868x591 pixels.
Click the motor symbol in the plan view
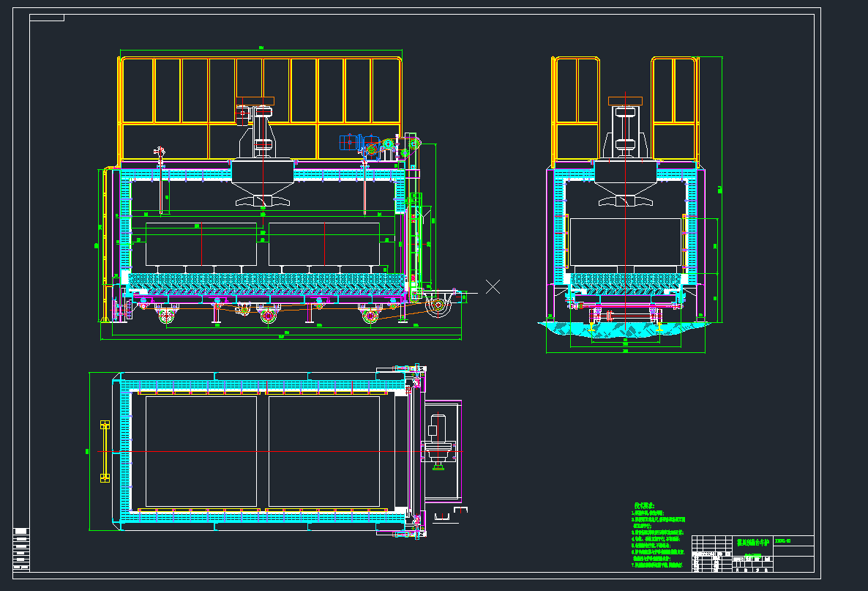point(438,428)
